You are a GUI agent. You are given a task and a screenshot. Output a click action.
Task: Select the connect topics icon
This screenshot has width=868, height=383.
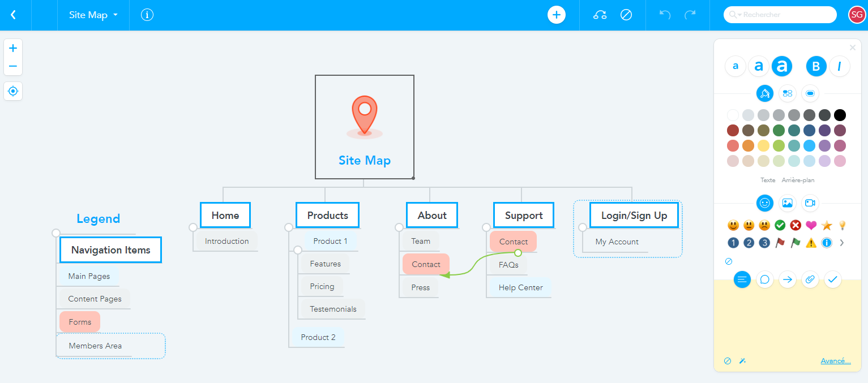[600, 15]
